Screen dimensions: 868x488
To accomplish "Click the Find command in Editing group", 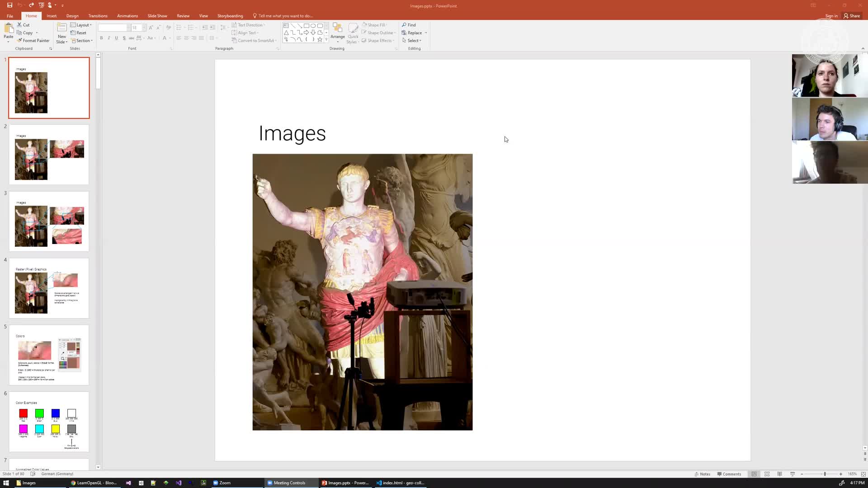I will [x=409, y=25].
